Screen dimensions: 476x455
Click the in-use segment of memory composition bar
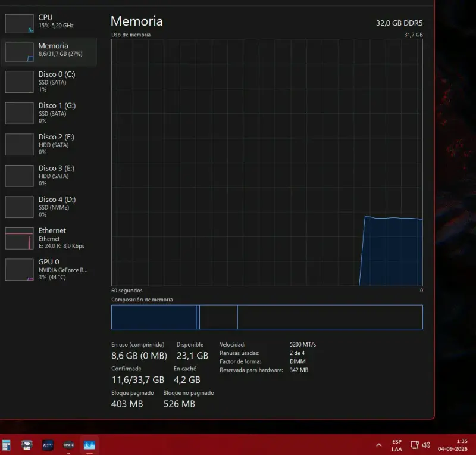154,317
